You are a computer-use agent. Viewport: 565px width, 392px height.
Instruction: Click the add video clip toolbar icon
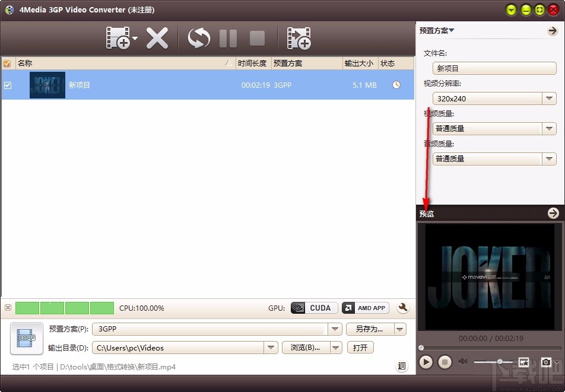point(299,37)
